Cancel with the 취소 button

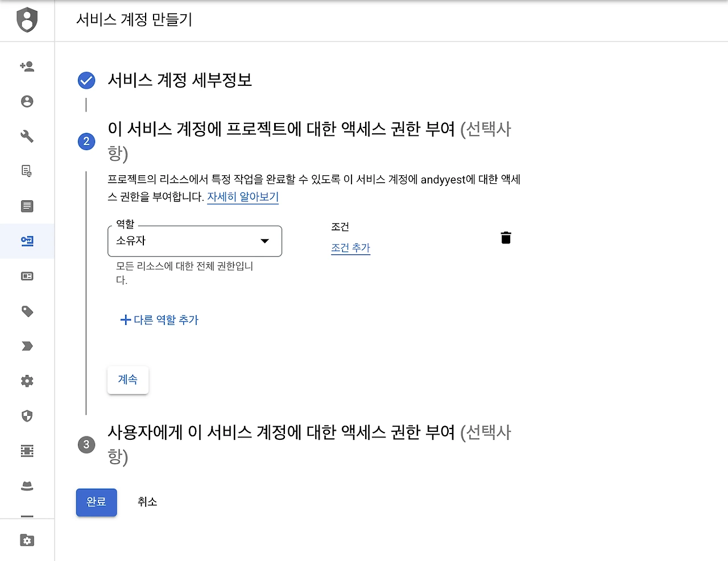[x=147, y=502]
